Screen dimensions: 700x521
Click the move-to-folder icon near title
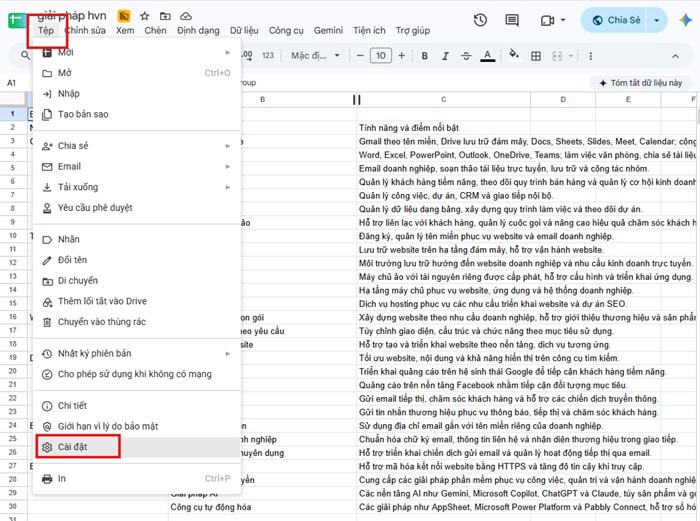pyautogui.click(x=165, y=17)
